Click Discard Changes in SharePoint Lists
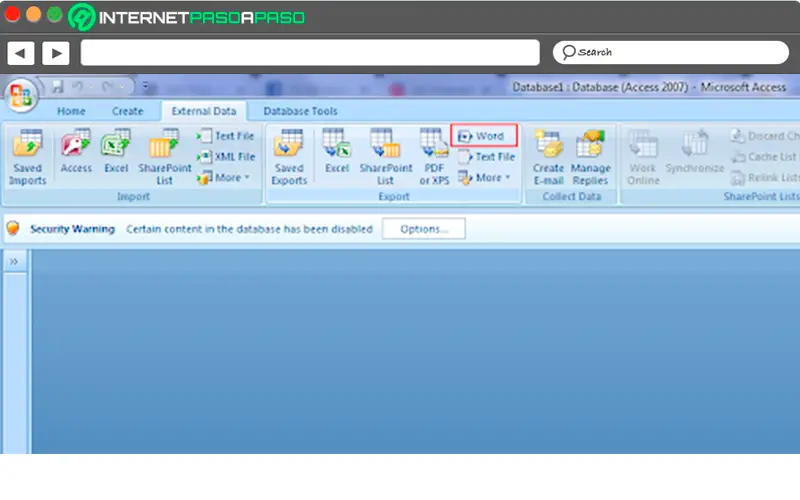Image resolution: width=800 pixels, height=500 pixels. (765, 136)
